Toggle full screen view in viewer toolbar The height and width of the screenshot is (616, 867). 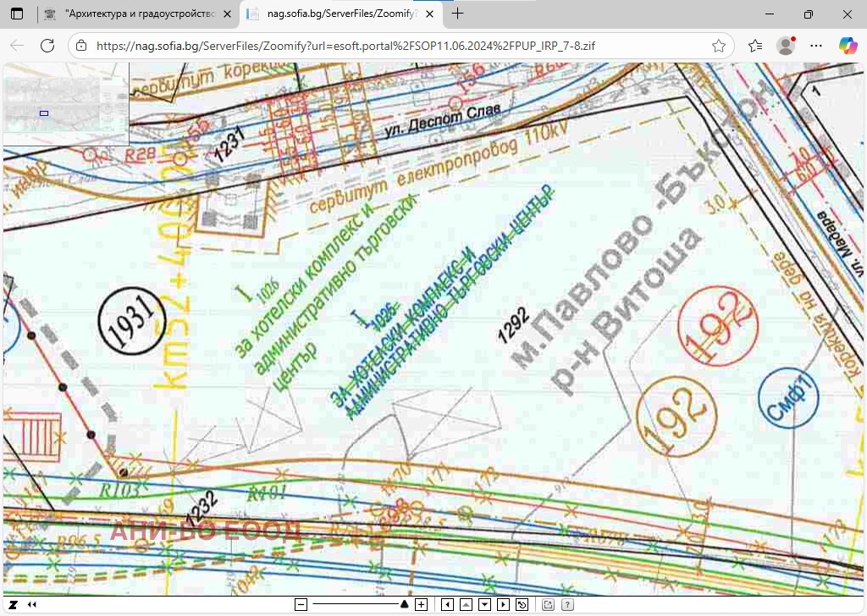click(548, 605)
